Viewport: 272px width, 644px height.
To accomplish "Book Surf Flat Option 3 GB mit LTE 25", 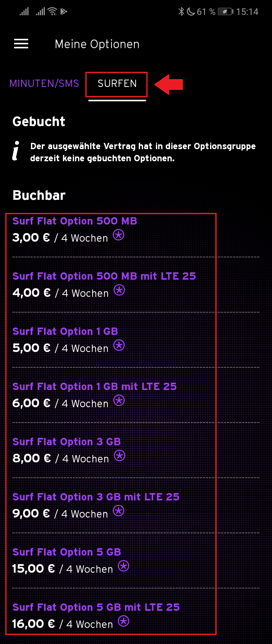I will coord(96,497).
